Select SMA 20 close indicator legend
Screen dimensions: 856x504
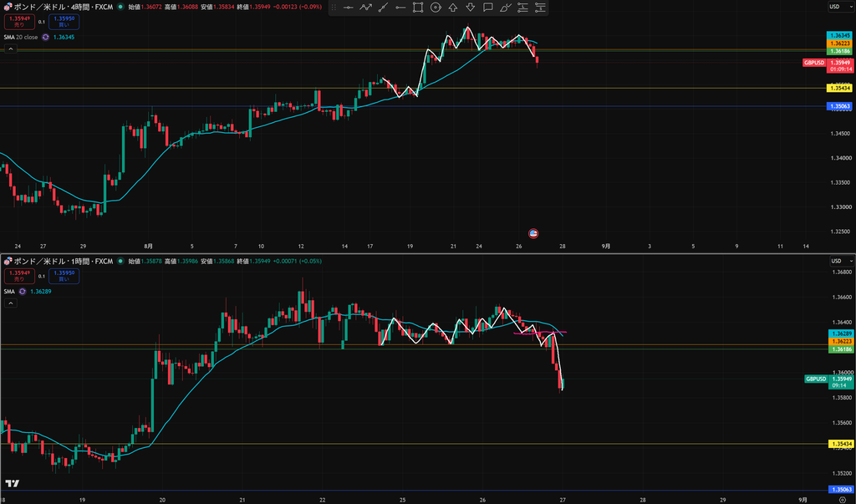[x=21, y=37]
